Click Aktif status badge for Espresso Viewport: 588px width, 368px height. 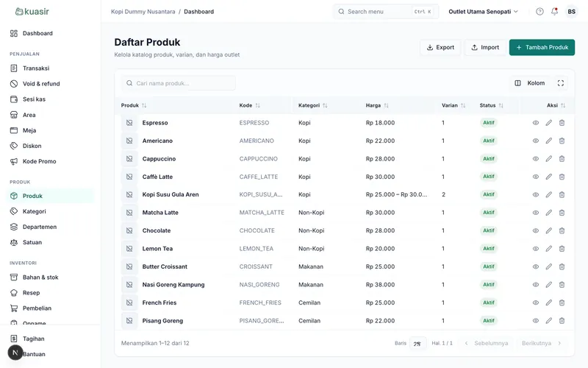(488, 123)
